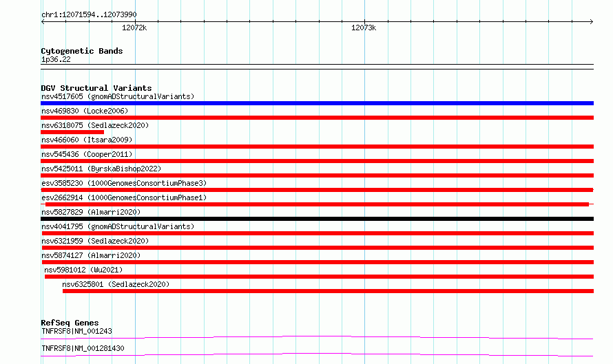The height and width of the screenshot is (364, 613).
Task: Open the nsv469830 (Locke2006) variant label
Action: coord(85,111)
